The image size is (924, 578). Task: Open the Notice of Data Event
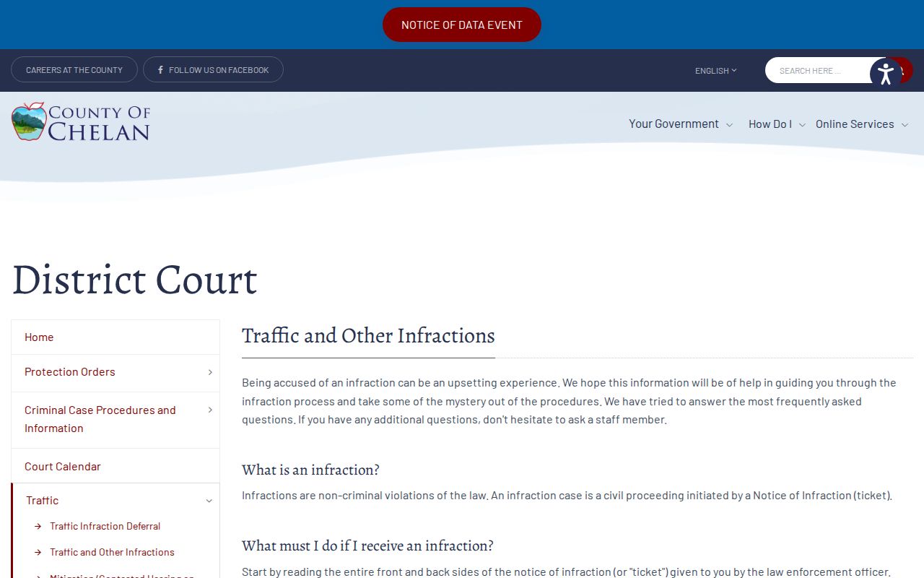pyautogui.click(x=462, y=25)
